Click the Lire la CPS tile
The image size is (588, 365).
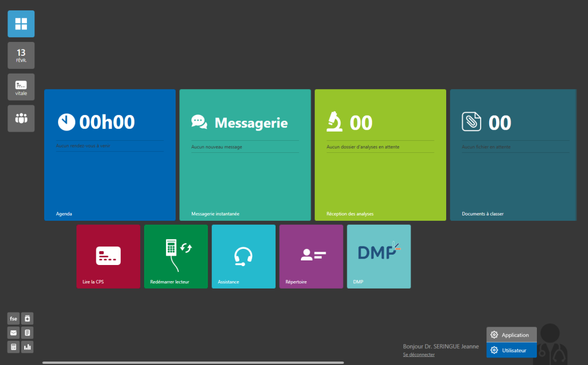coord(108,256)
